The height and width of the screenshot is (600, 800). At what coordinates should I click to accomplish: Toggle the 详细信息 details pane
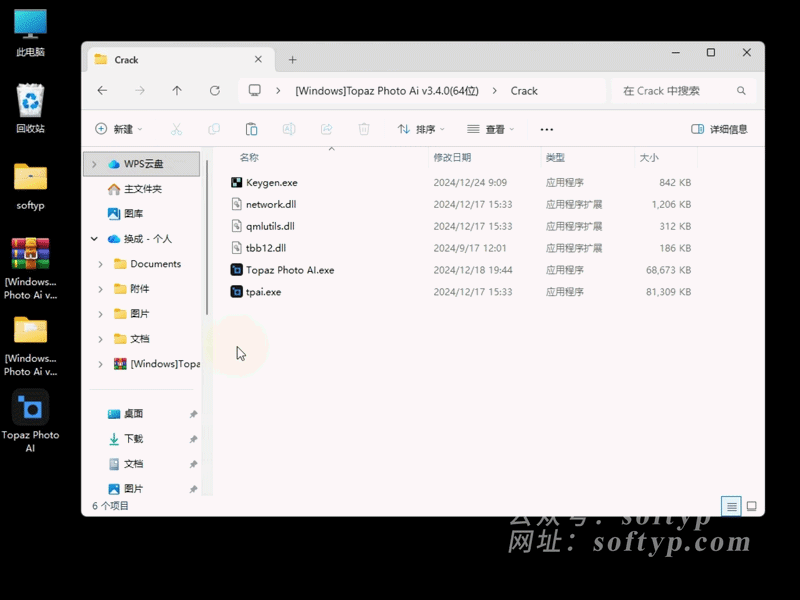click(x=719, y=129)
